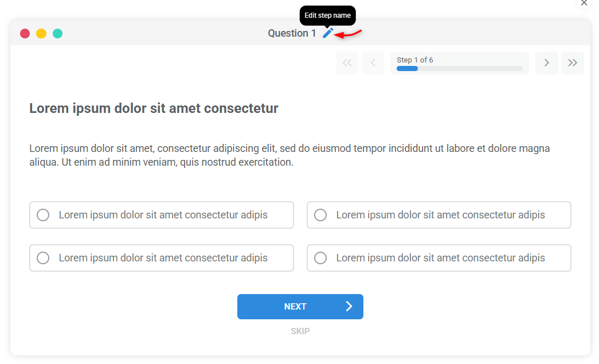Select the Question 1 title text

pos(292,33)
